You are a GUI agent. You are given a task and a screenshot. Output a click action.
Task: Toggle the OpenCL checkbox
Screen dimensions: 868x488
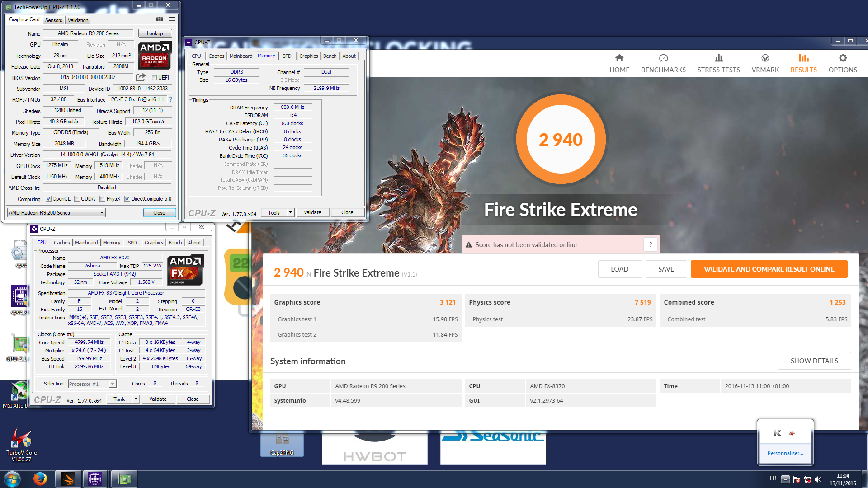[48, 199]
